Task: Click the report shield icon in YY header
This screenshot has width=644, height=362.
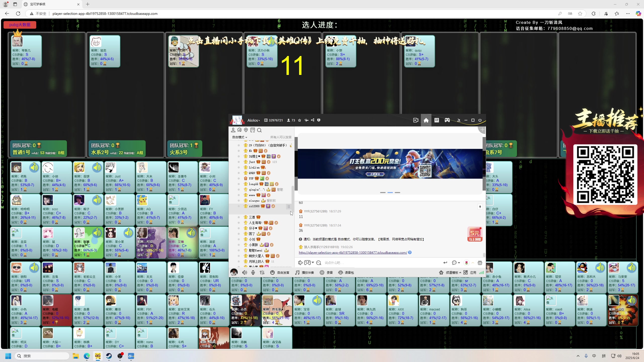Action: coord(319,120)
